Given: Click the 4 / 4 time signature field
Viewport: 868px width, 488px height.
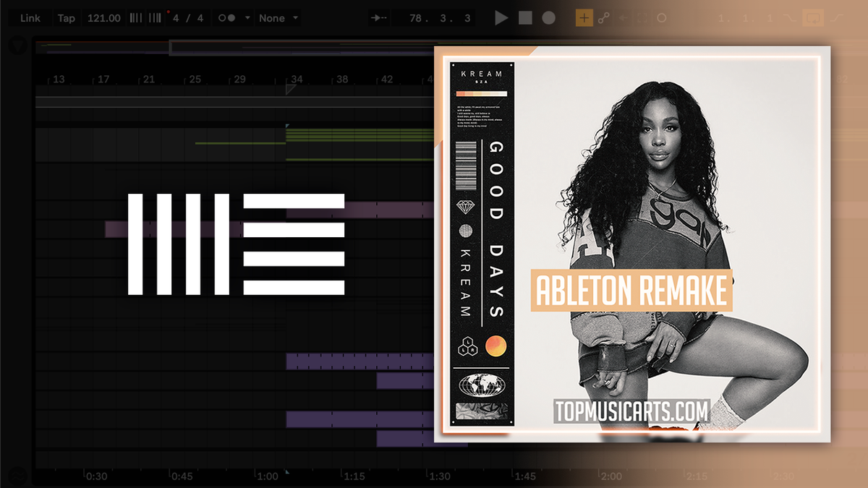Looking at the screenshot, I should (188, 18).
